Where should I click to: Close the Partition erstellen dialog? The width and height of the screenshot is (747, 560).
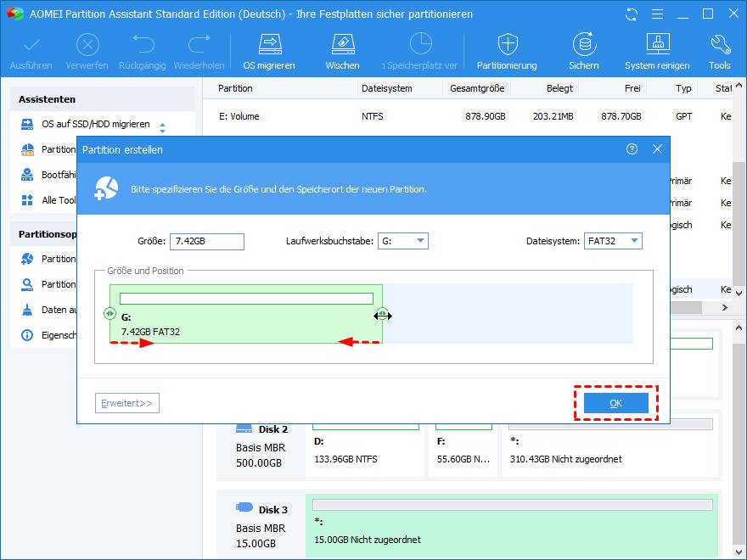coord(657,149)
